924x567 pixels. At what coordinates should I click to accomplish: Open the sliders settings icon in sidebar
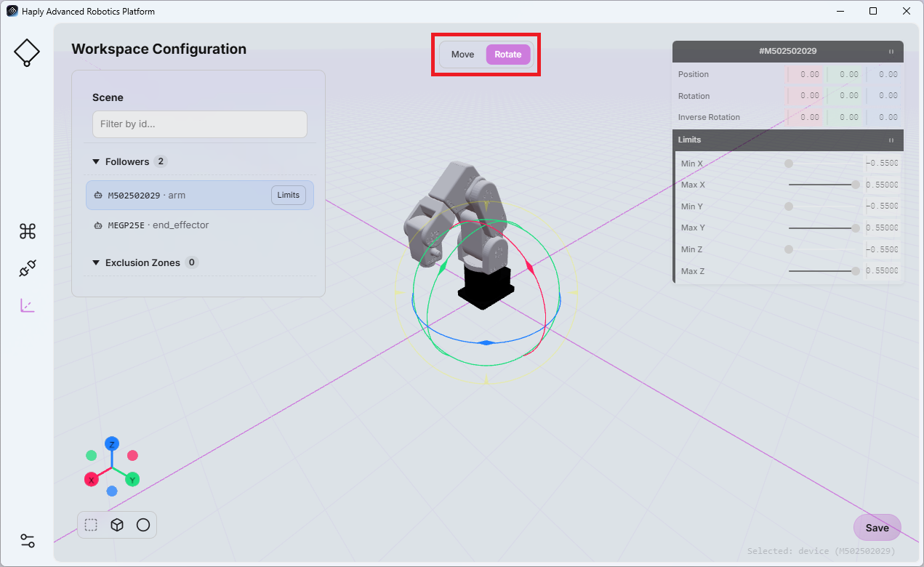point(28,541)
